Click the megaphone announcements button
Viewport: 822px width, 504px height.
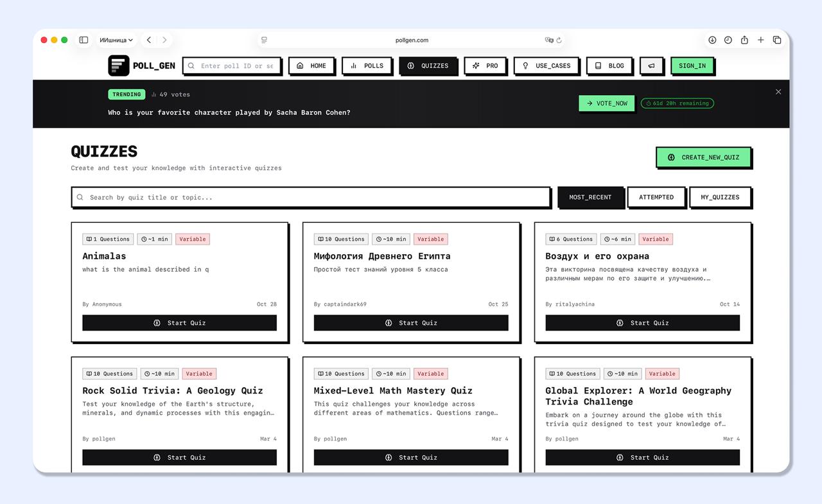[651, 65]
